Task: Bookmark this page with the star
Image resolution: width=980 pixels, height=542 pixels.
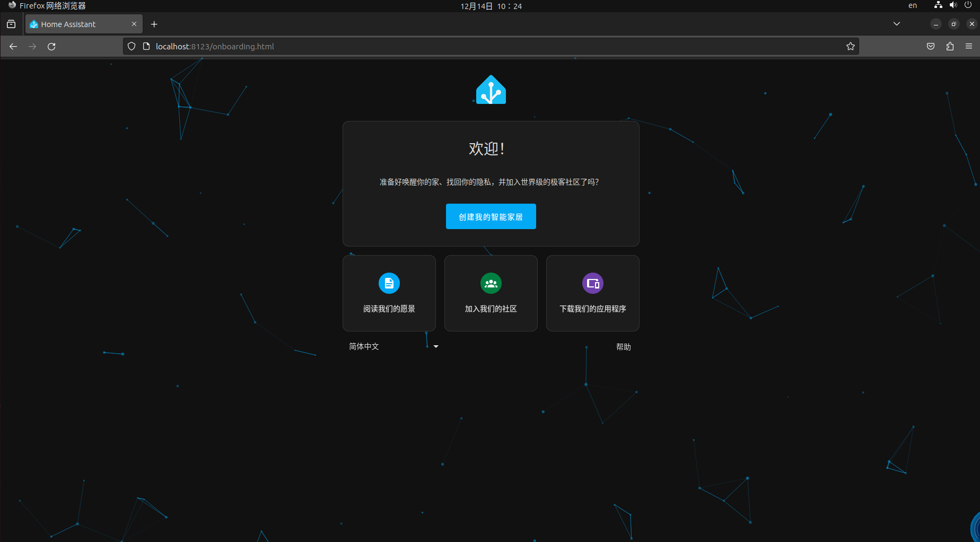Action: [x=851, y=47]
